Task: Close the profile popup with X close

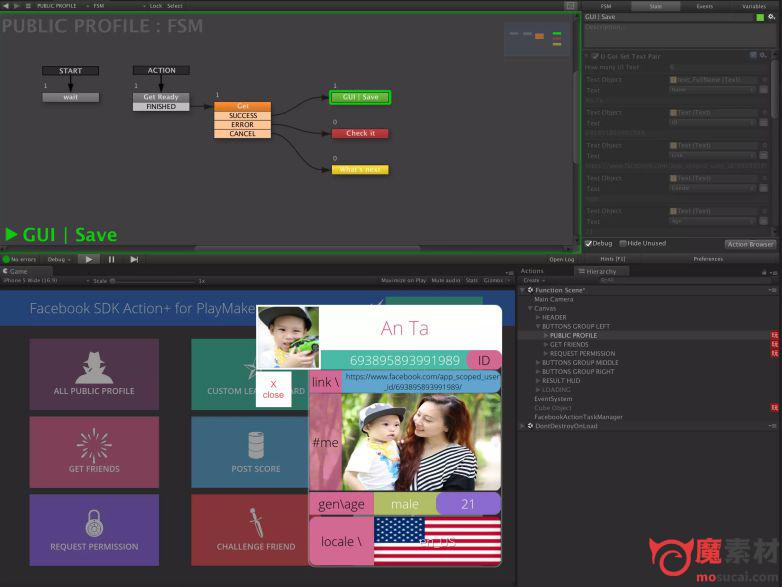Action: click(273, 389)
